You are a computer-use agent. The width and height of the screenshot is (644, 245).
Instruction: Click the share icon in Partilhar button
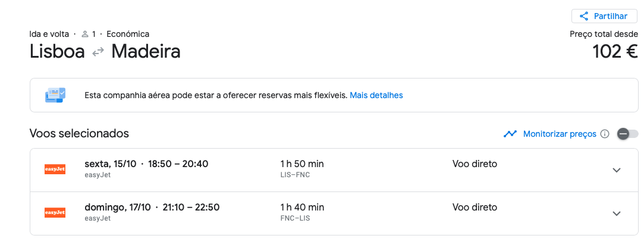click(583, 17)
